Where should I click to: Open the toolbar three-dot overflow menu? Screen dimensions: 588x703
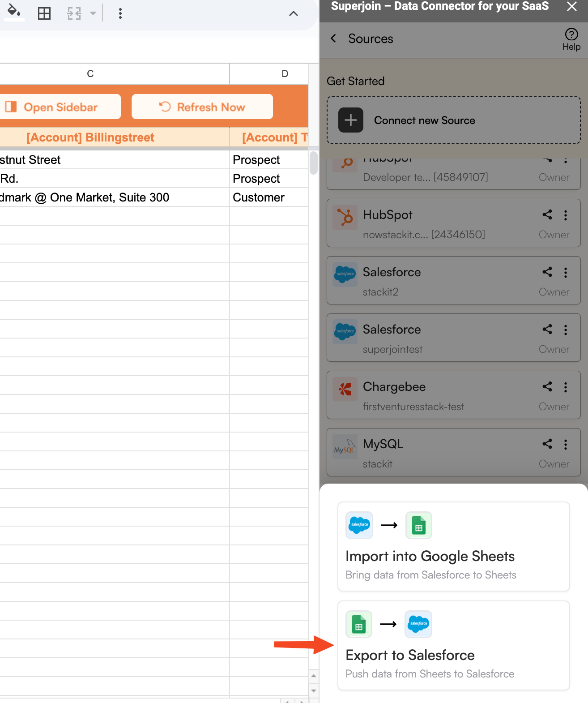[x=120, y=13]
